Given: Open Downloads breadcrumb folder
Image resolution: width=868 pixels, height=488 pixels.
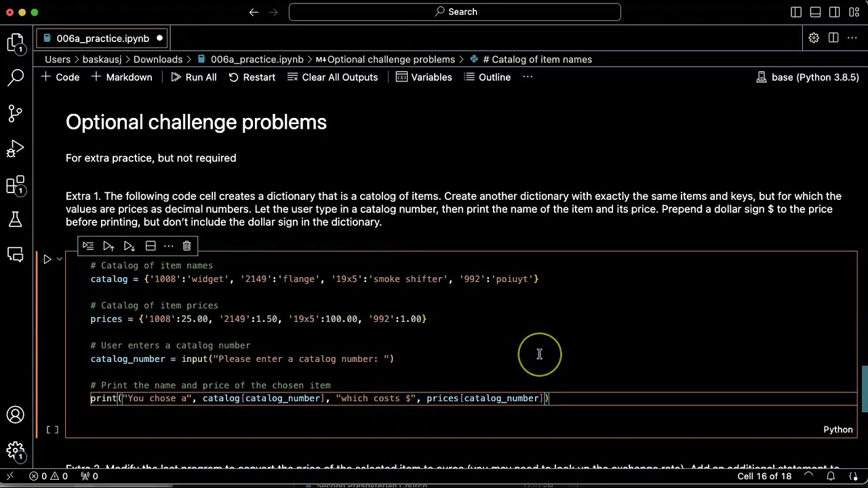Looking at the screenshot, I should pyautogui.click(x=158, y=60).
